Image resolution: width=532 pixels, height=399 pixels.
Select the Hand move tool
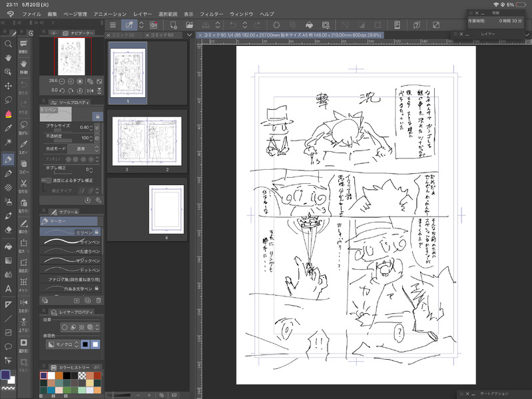8,58
